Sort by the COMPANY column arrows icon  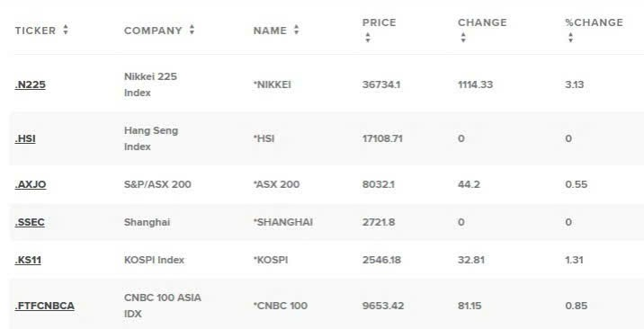pos(192,30)
